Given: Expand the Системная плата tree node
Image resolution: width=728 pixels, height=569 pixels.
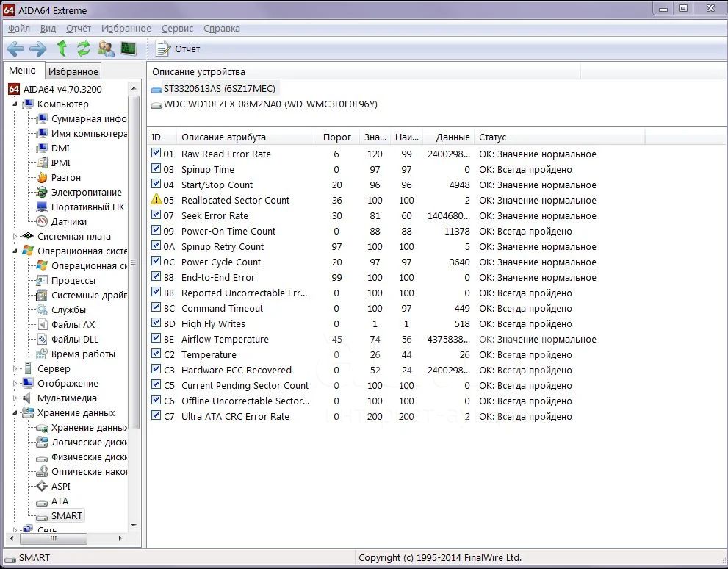Looking at the screenshot, I should [15, 237].
